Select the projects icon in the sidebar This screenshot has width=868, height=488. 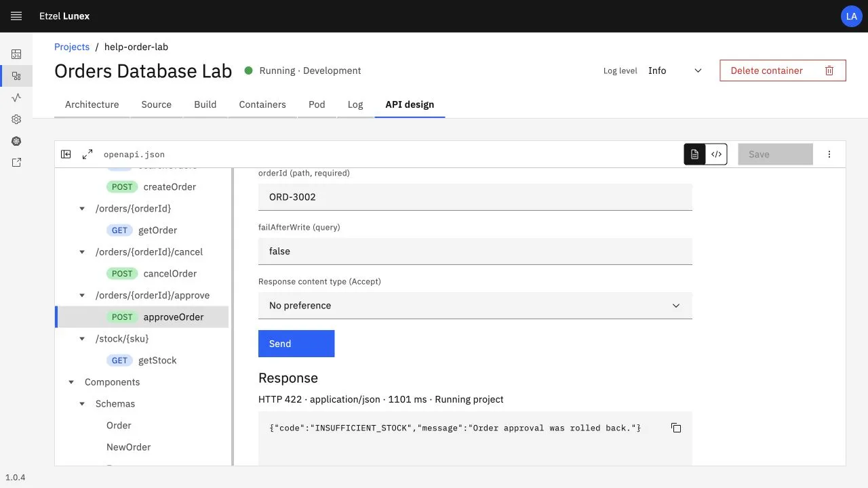click(x=16, y=76)
